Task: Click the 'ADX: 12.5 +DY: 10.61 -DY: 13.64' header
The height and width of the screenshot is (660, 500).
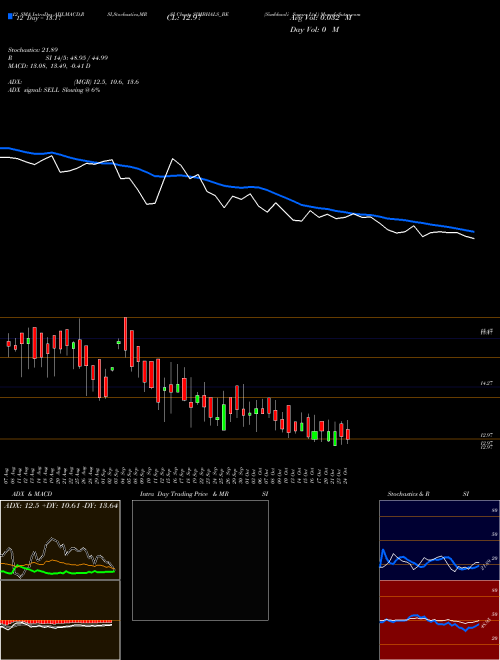Action: pyautogui.click(x=60, y=505)
